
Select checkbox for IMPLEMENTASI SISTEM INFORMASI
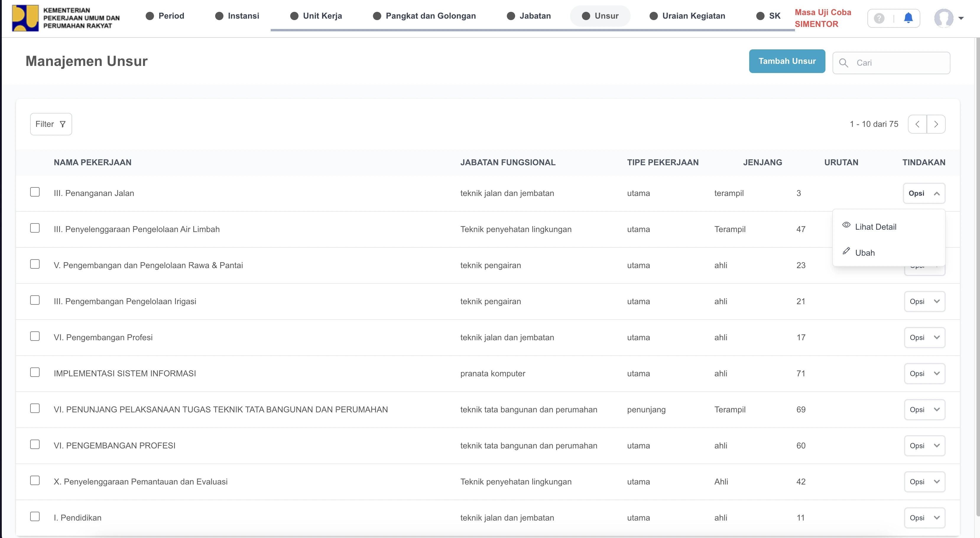[35, 372]
